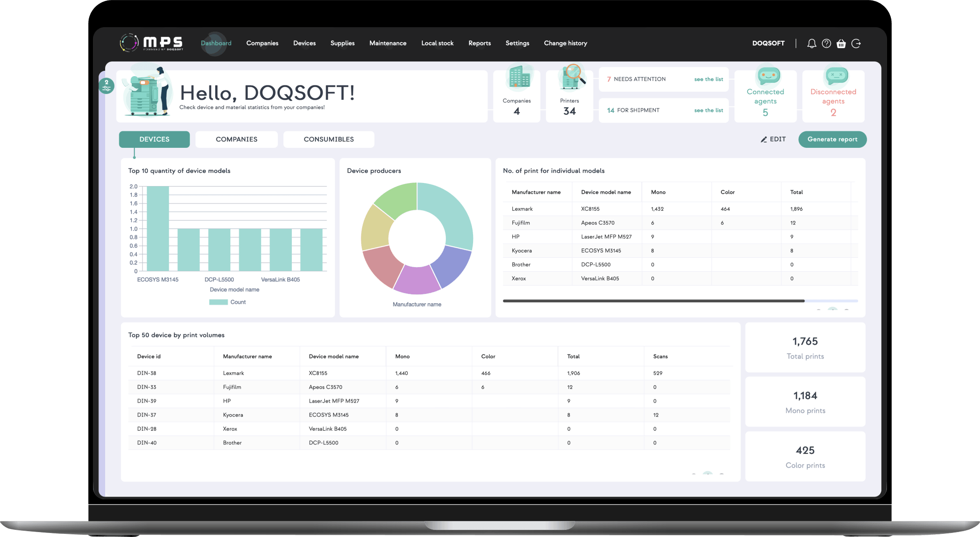Click the MPS logo
Screen dimensions: 980x537
(x=151, y=43)
